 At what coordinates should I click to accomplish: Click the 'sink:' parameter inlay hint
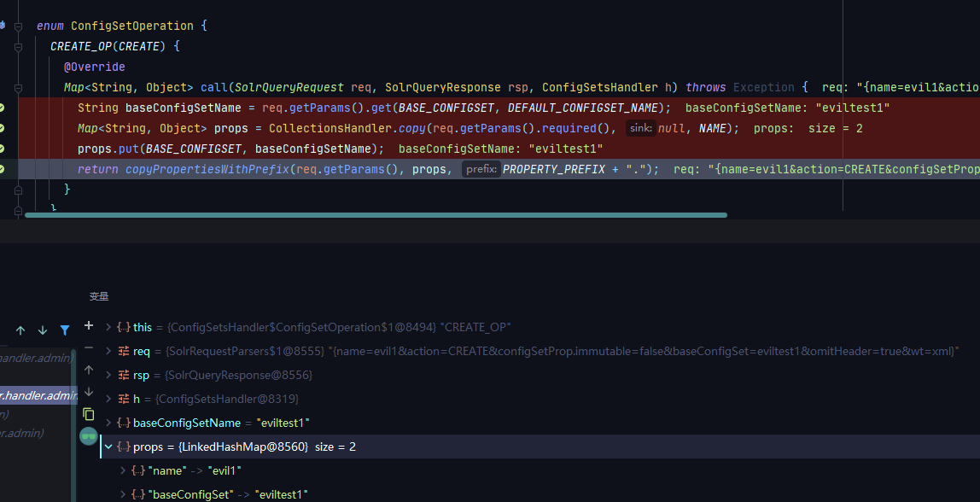tap(640, 128)
